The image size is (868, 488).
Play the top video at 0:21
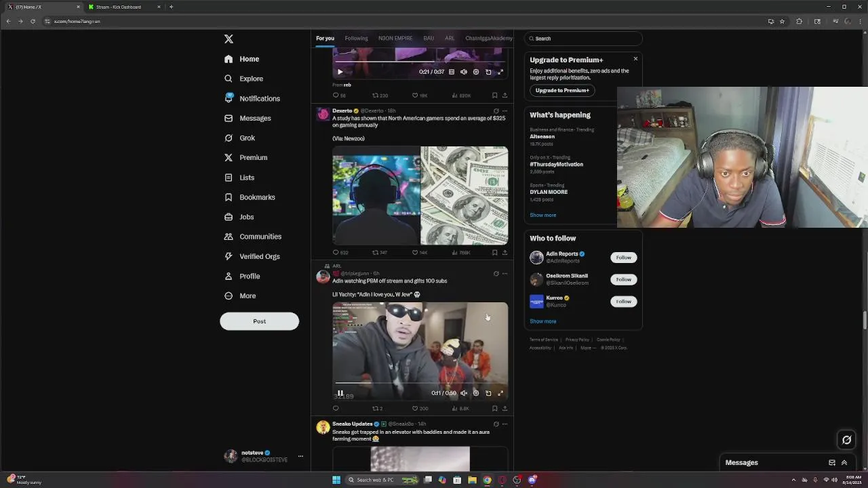click(340, 72)
